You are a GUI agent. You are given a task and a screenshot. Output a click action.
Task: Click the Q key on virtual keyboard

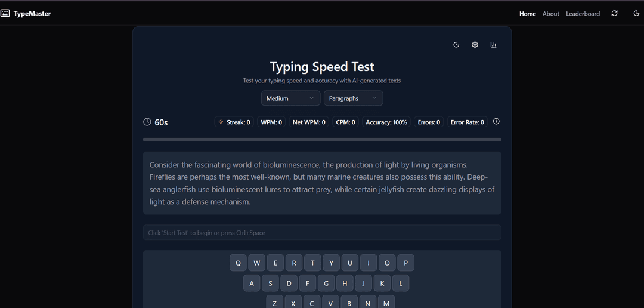click(x=238, y=263)
